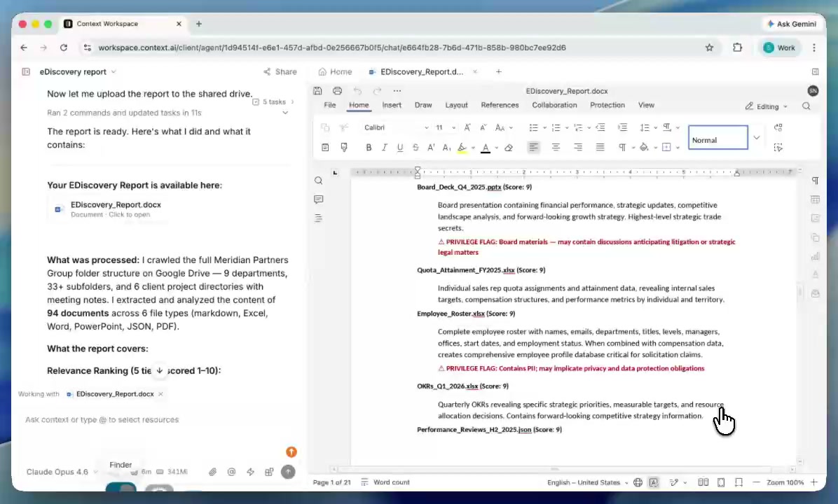Open the File menu tab
The width and height of the screenshot is (838, 504).
pos(330,105)
